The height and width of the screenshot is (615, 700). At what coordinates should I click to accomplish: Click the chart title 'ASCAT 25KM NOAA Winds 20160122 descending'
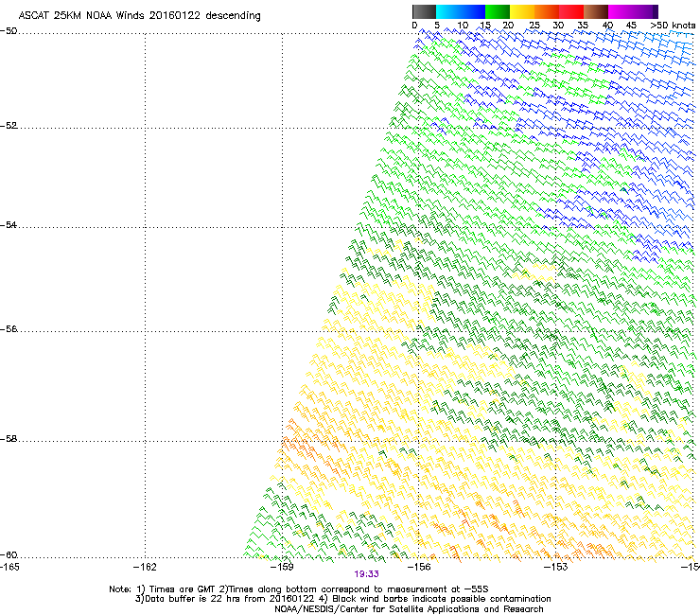(139, 15)
